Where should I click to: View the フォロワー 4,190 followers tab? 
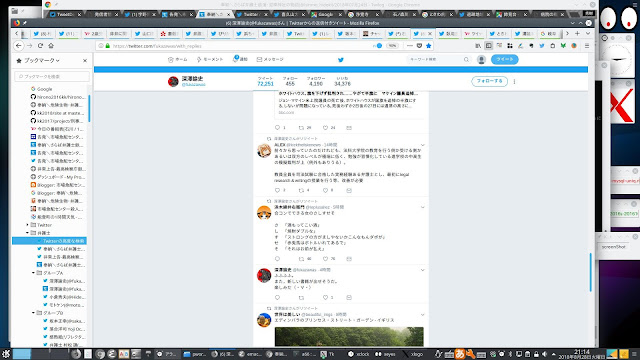(x=316, y=81)
